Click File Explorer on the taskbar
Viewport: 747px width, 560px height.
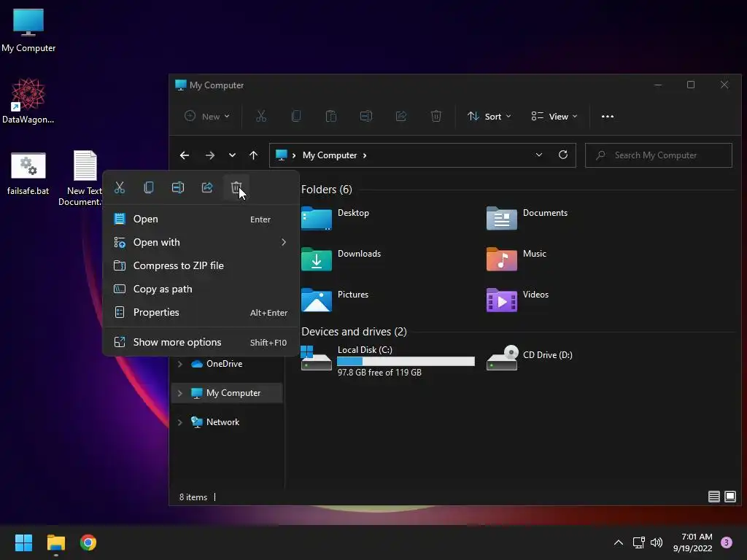pos(55,542)
